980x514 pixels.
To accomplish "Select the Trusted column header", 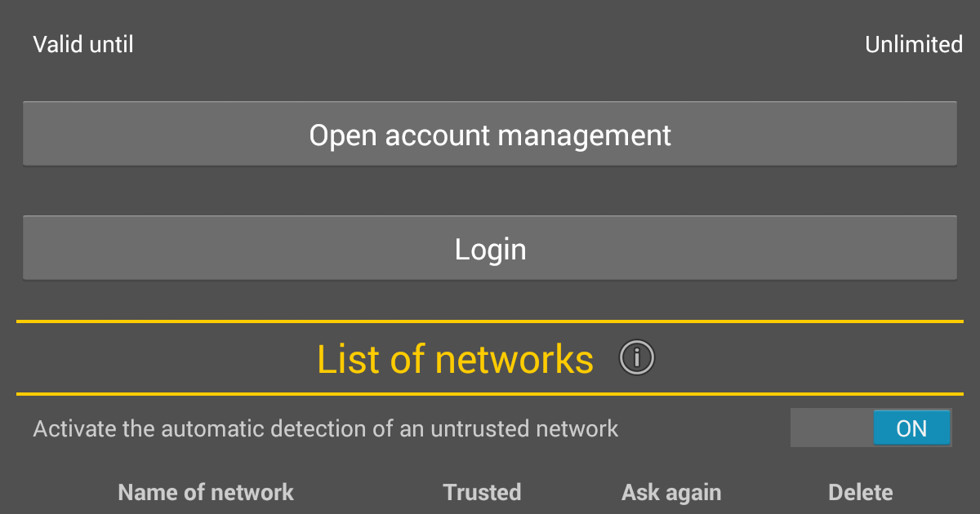I will click(x=482, y=492).
